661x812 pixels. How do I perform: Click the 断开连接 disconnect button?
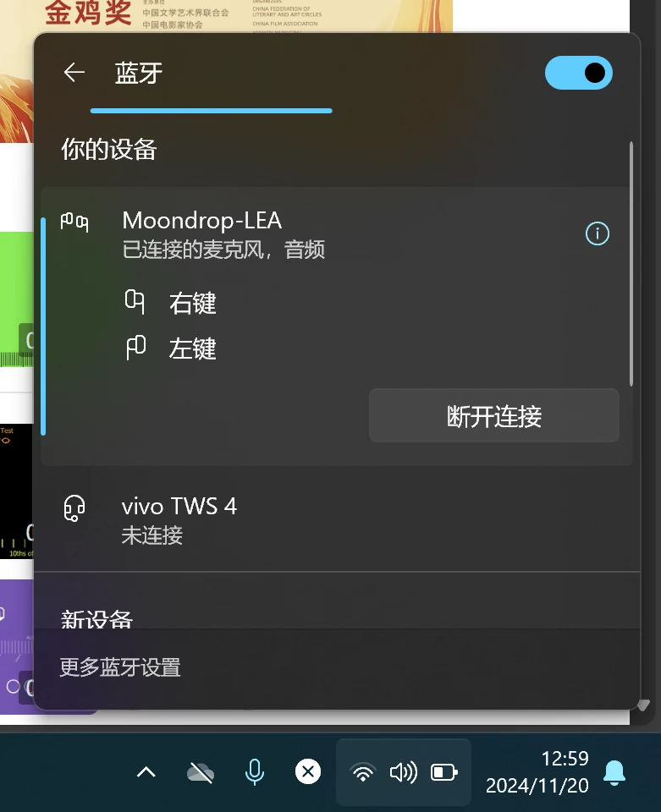click(493, 415)
